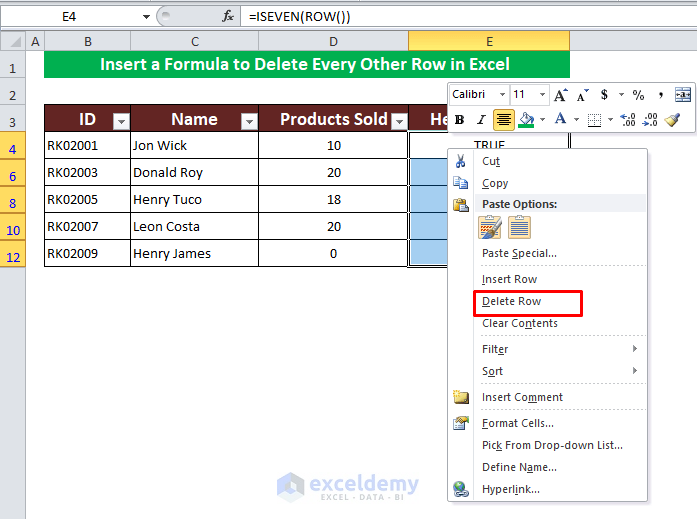Click the Select All corner triangle
The image size is (697, 519).
[x=15, y=42]
